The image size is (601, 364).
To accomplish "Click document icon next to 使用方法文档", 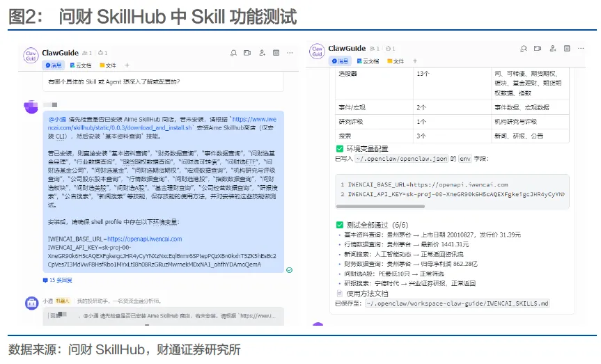I will click(340, 294).
